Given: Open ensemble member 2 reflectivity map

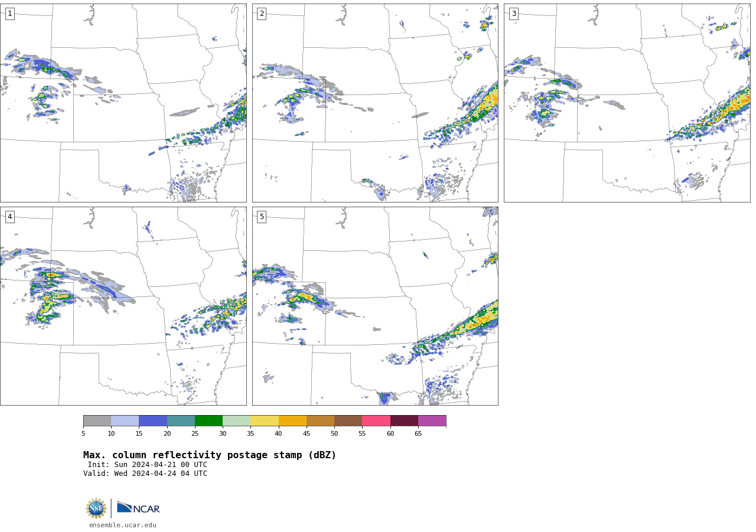Looking at the screenshot, I should pyautogui.click(x=375, y=103).
